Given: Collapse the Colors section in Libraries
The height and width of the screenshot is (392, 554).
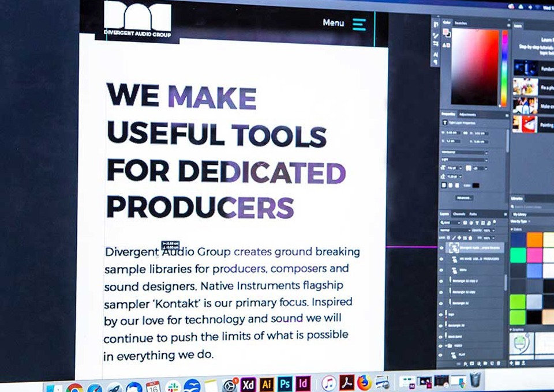Looking at the screenshot, I should pos(512,229).
